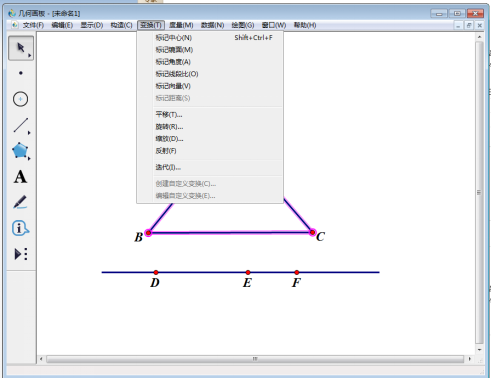
Task: Click the document icon left of 文件(F)
Action: tap(14, 25)
